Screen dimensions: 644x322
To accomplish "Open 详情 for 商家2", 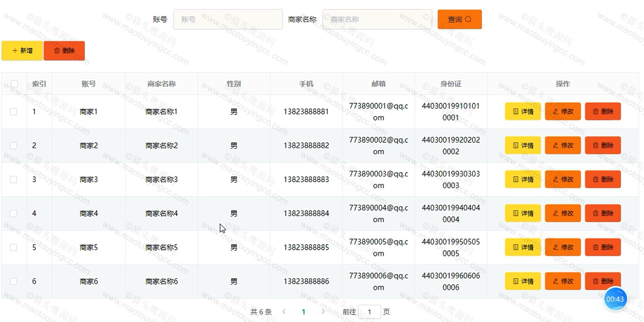I will pos(523,146).
